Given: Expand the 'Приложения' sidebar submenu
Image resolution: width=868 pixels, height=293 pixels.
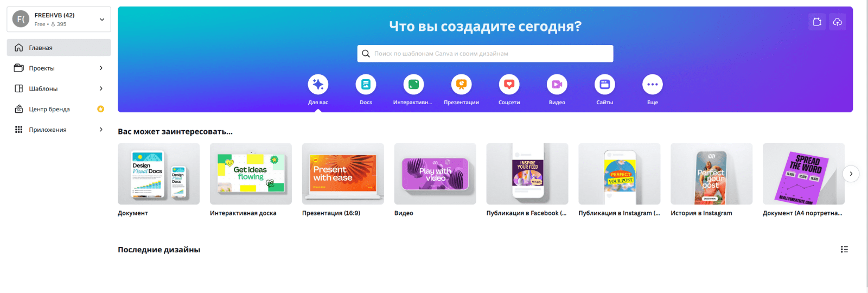Looking at the screenshot, I should (x=101, y=130).
